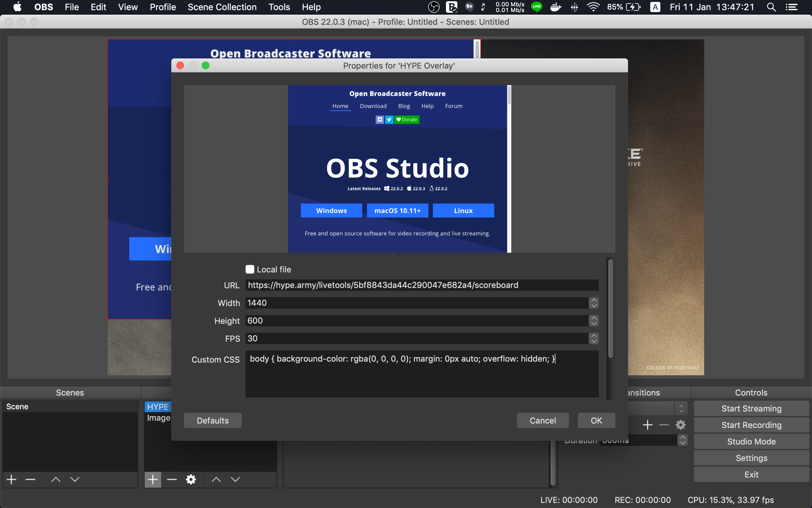Select HYPE source in Sources list
Screen dimensions: 812x508
(158, 407)
